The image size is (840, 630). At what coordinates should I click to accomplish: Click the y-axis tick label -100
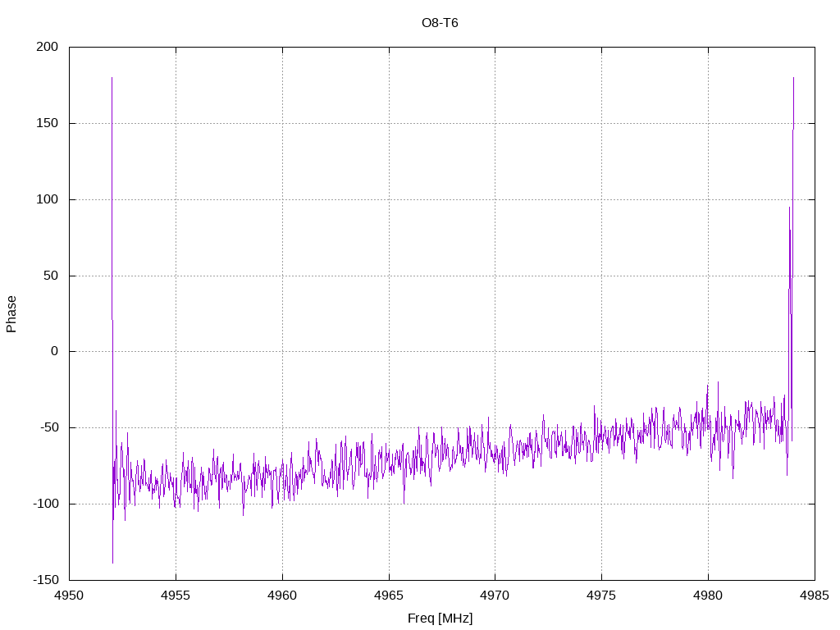[46, 504]
